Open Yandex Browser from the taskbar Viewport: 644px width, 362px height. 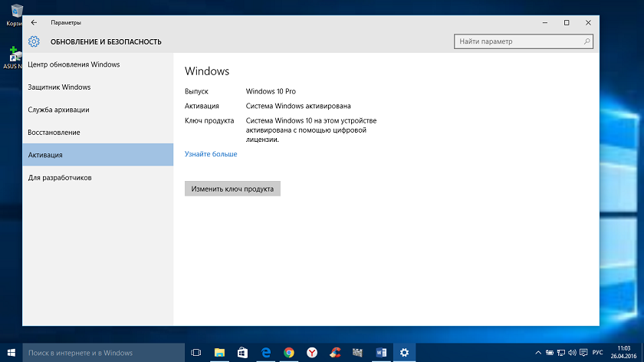312,353
